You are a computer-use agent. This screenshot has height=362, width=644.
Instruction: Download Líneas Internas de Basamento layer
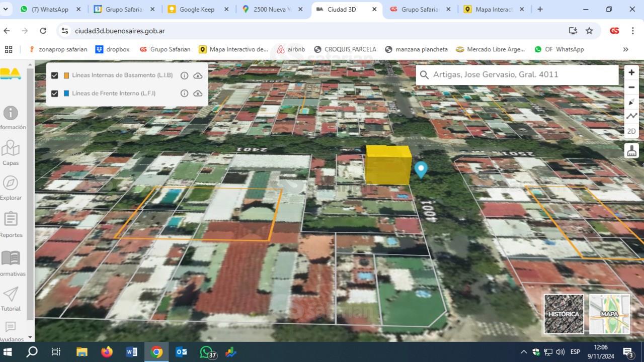click(x=198, y=75)
